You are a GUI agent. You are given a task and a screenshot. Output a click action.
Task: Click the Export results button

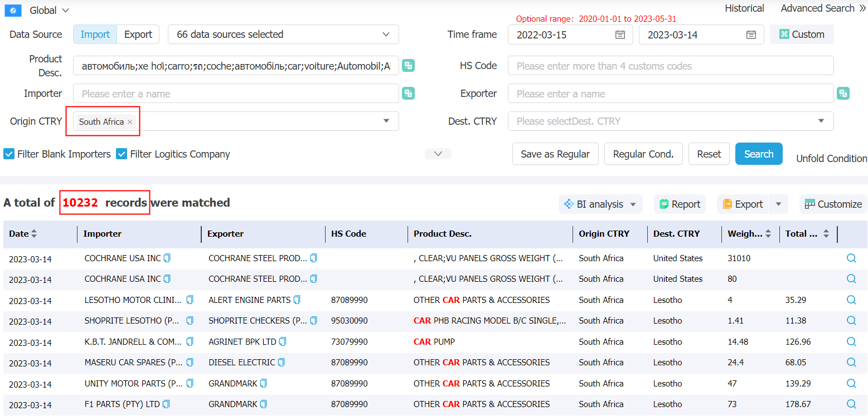pos(743,204)
